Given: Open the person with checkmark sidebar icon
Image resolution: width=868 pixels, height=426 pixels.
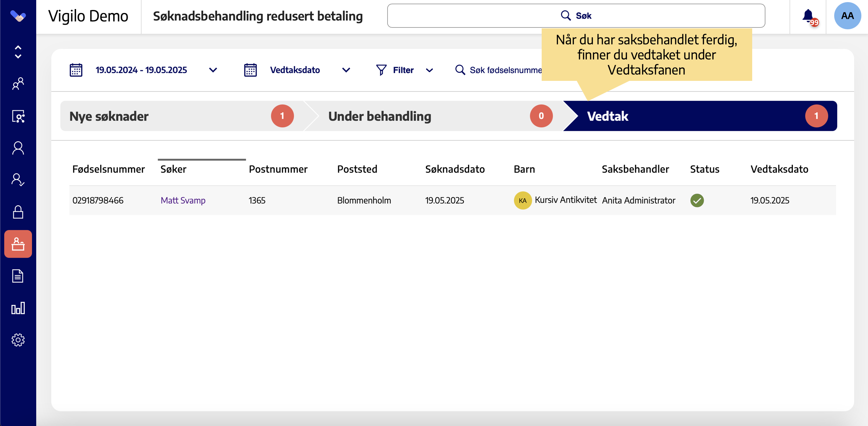Looking at the screenshot, I should (x=18, y=180).
